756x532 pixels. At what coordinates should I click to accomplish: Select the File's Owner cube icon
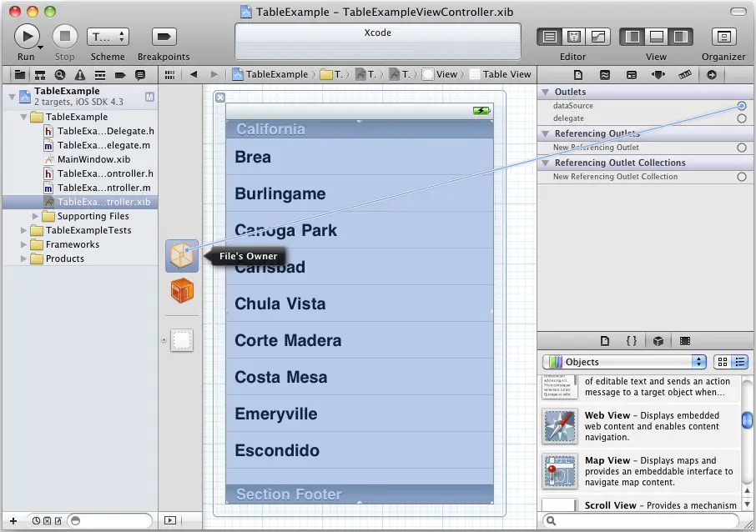pyautogui.click(x=182, y=256)
